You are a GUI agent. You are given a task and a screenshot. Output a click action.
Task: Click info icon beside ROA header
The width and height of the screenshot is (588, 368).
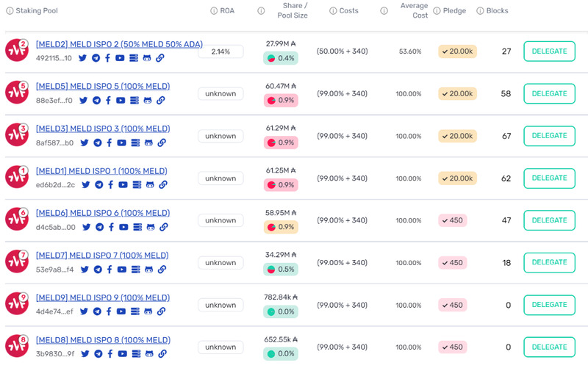point(214,11)
